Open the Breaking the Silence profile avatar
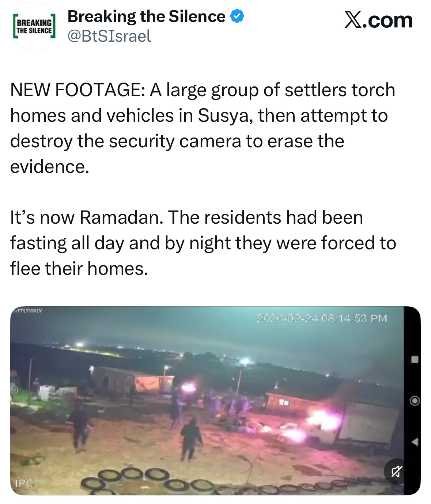This screenshot has width=431, height=504. [x=34, y=26]
